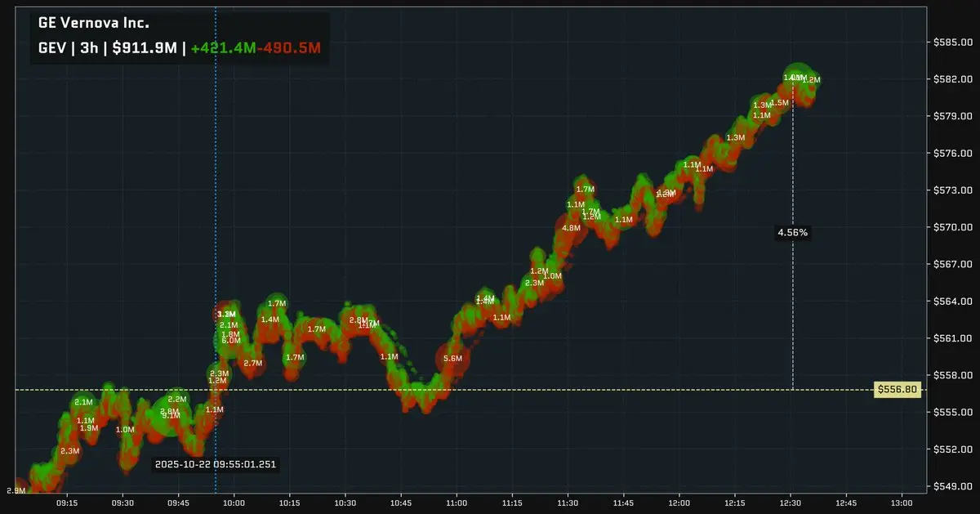
Task: Select the red 5.6M trade bubble
Action: click(x=452, y=358)
